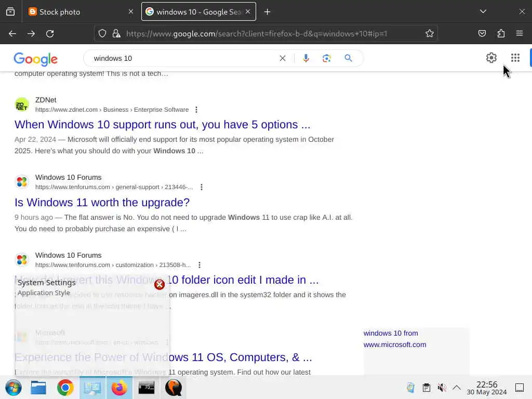Open terminal from taskbar
Image resolution: width=532 pixels, height=399 pixels.
[x=147, y=388]
